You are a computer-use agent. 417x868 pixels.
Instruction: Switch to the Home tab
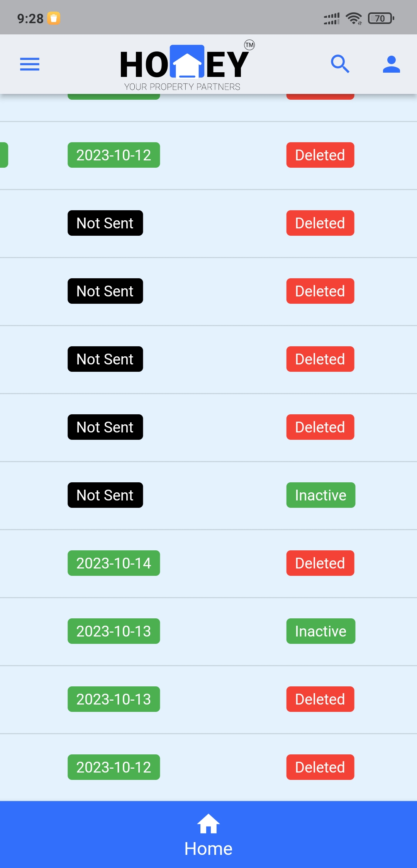[x=208, y=834]
